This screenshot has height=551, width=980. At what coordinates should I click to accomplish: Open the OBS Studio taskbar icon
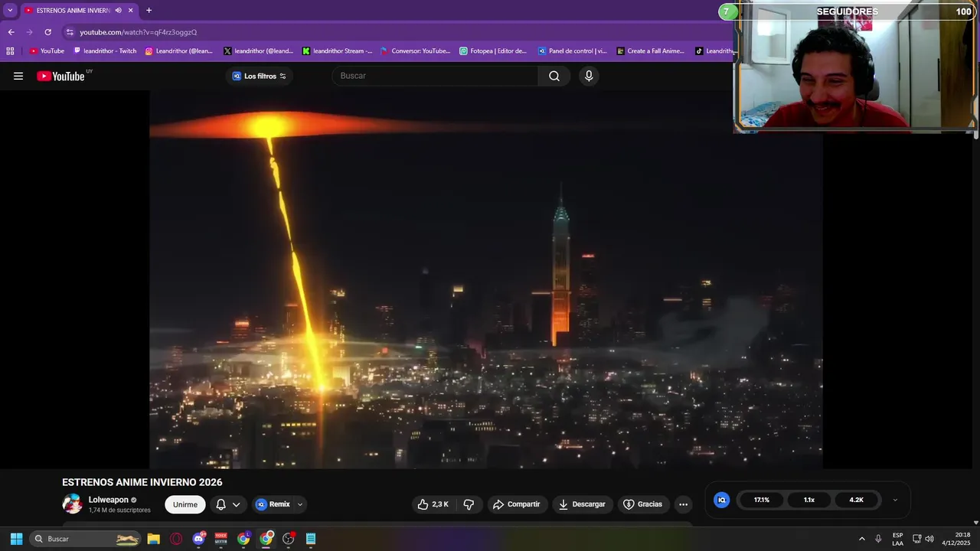coord(289,539)
